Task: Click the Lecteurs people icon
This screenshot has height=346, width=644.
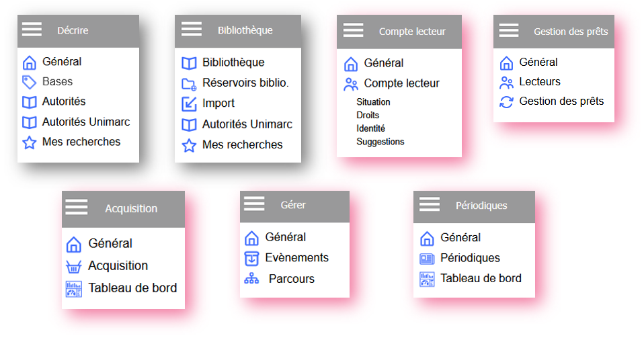Action: (506, 82)
